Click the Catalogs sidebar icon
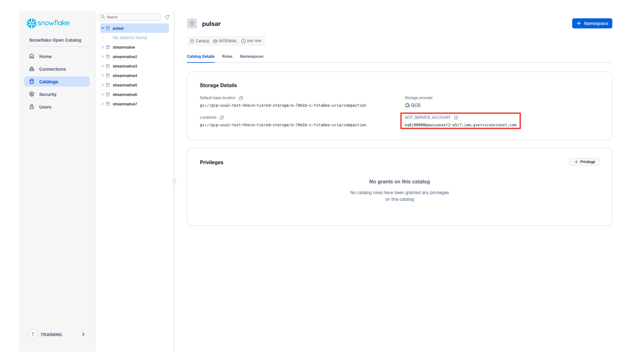The image size is (644, 362). click(x=32, y=81)
